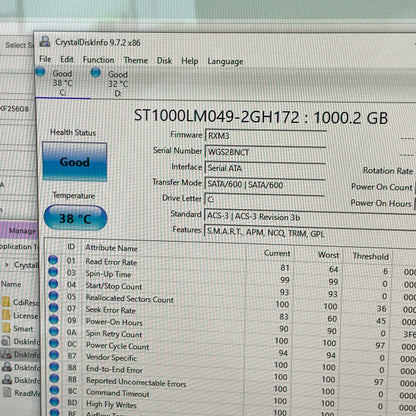The width and height of the screenshot is (416, 416).
Task: Click the status orb beside Seek Error Rate
Action: pyautogui.click(x=54, y=308)
